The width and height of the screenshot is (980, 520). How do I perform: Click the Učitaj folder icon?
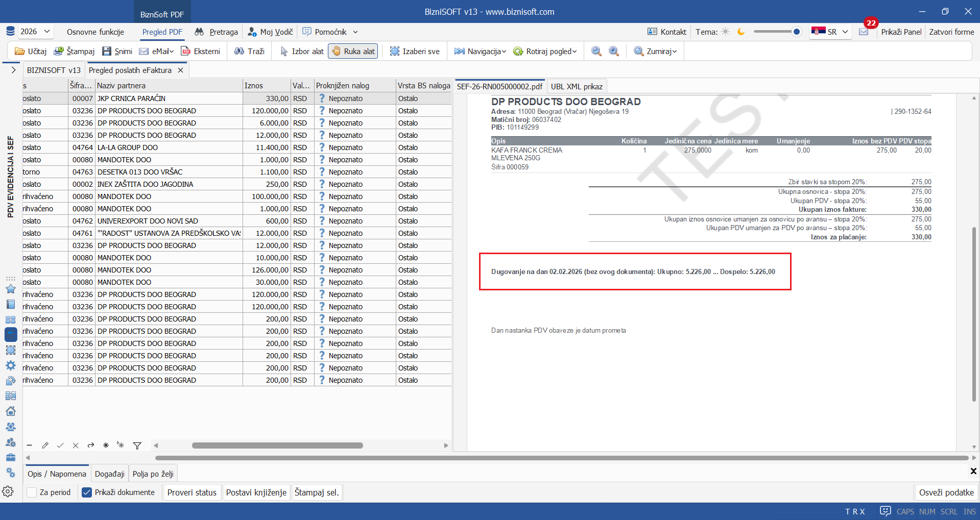20,51
